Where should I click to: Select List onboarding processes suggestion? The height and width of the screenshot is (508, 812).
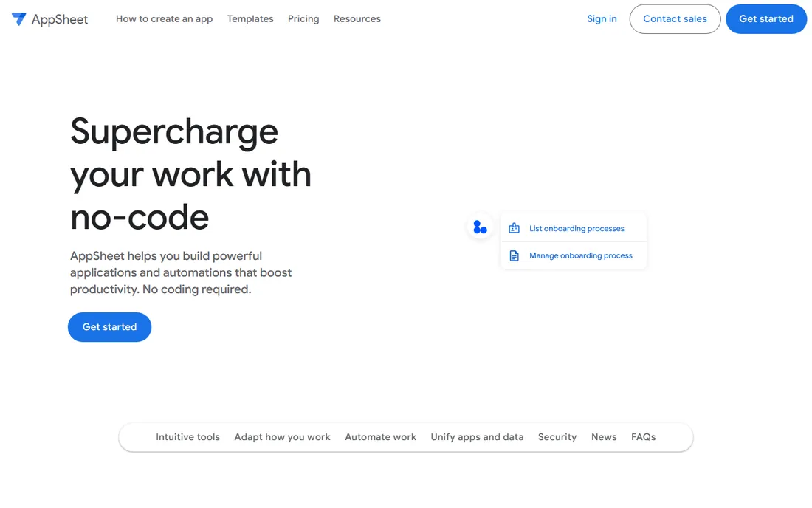pos(574,228)
